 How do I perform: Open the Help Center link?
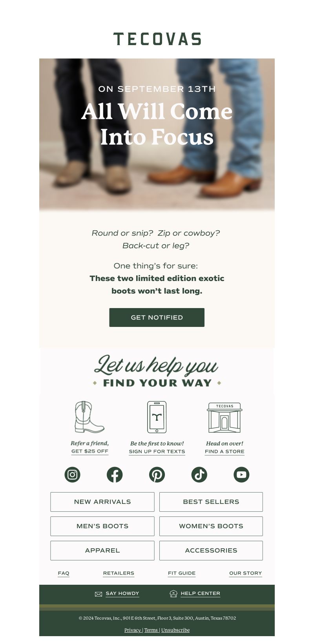[x=201, y=593]
